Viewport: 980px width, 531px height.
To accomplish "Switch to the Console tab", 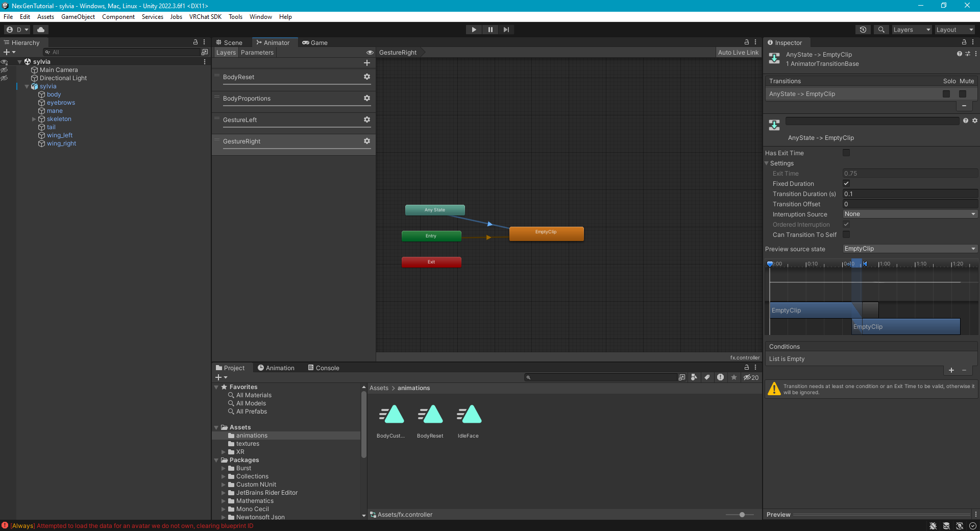I will [324, 368].
